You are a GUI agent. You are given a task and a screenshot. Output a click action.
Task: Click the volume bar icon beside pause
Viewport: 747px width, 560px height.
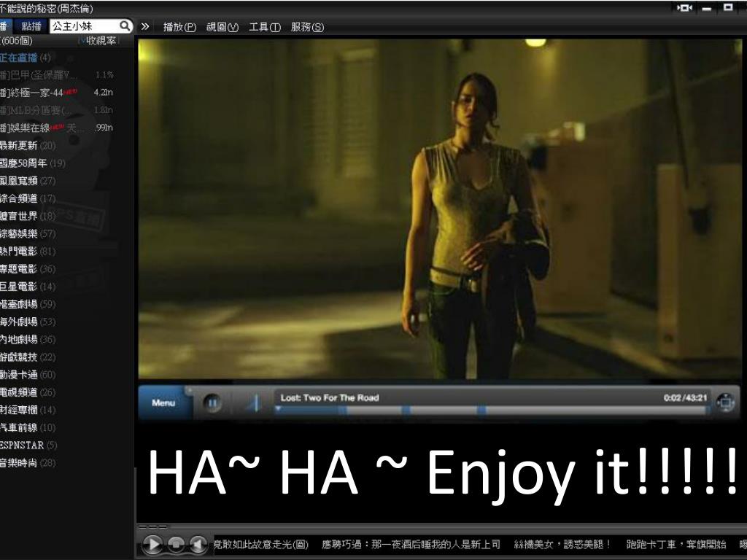[x=253, y=402]
